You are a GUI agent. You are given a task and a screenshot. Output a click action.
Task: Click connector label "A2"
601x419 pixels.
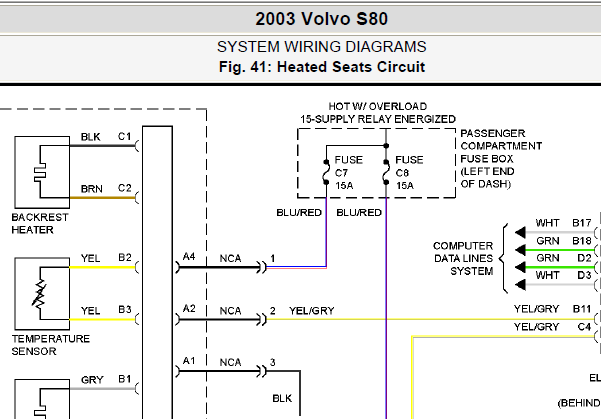[189, 309]
